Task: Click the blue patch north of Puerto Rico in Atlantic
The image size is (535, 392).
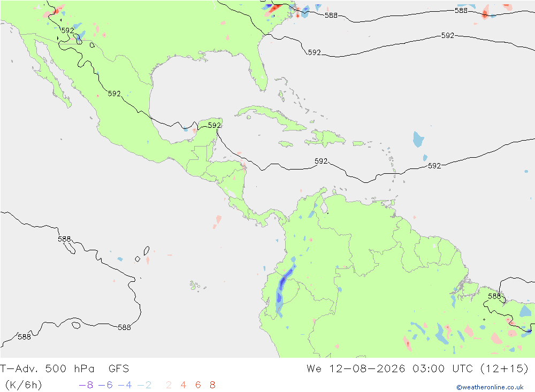Action: point(418,139)
